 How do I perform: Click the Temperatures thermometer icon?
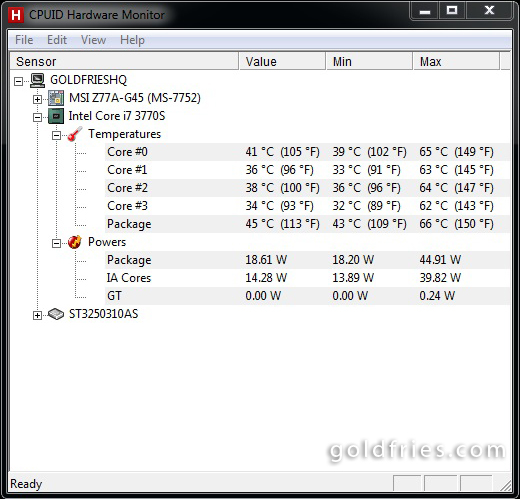75,134
